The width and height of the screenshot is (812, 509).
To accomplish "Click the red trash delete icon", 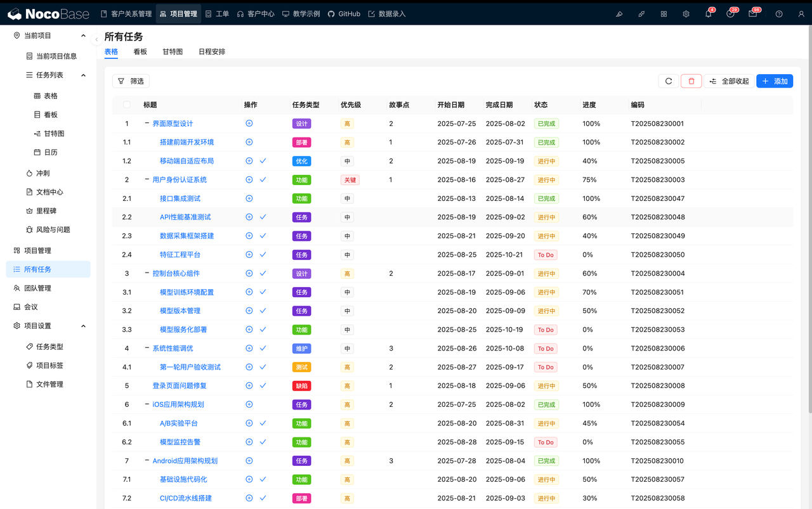I will pyautogui.click(x=691, y=81).
